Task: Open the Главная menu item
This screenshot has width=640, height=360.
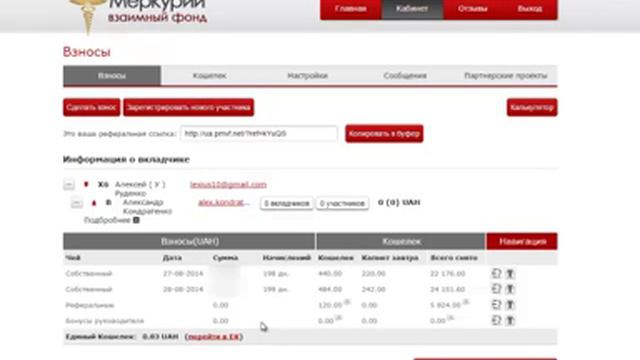Action: (351, 9)
